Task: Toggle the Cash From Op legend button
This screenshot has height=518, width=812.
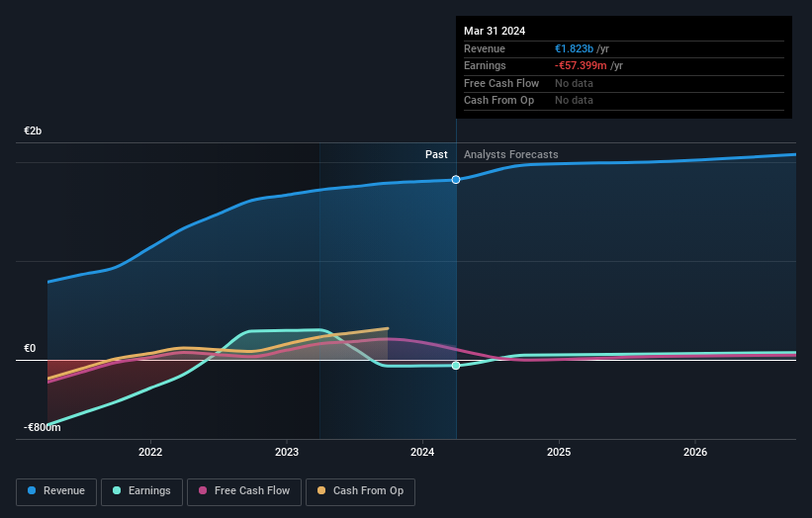Action: [360, 491]
